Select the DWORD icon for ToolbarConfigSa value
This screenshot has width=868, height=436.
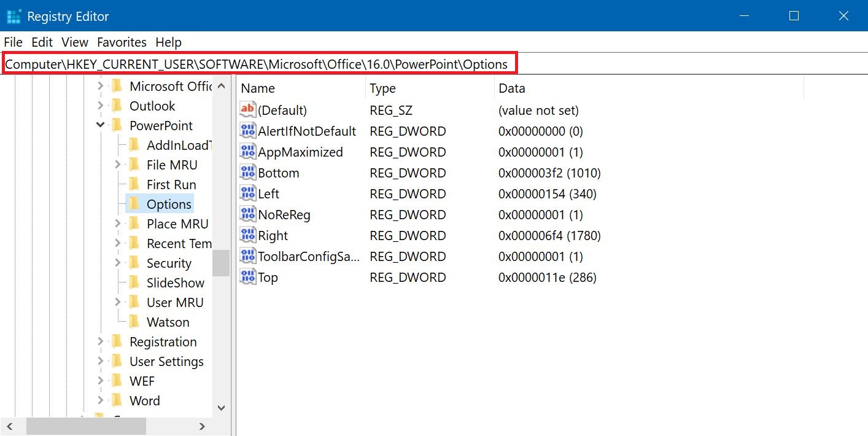[247, 256]
